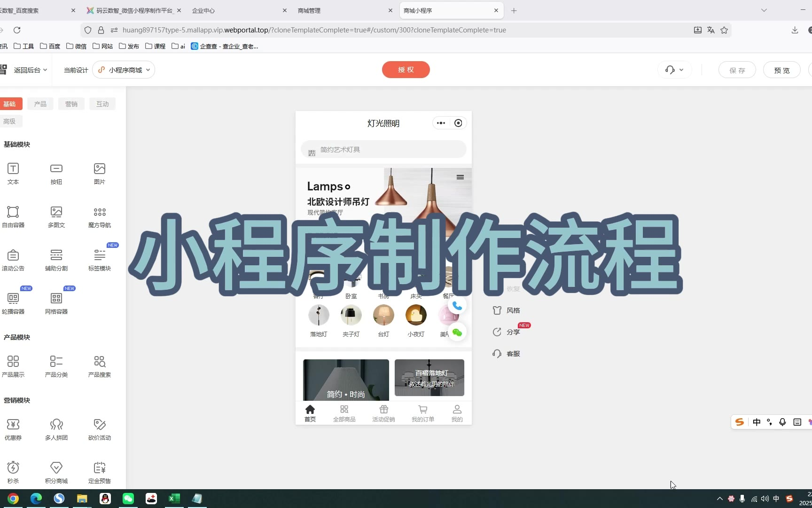Add the 定金预售 deposit presale module

100,473
